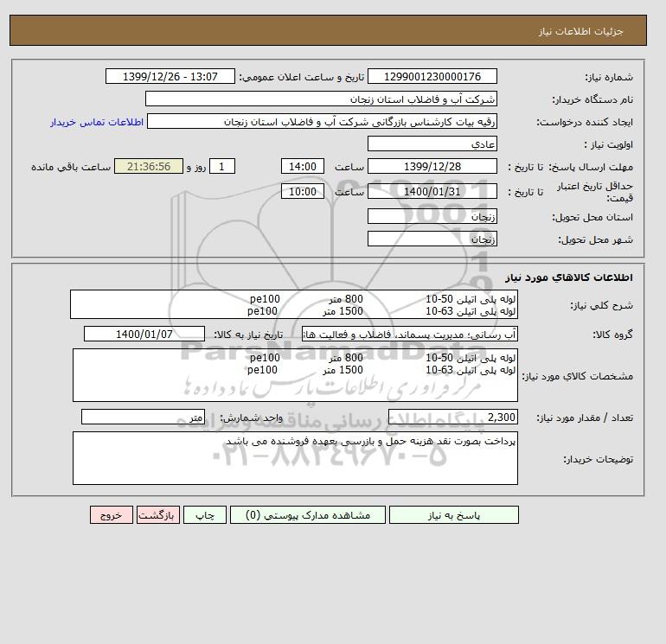The image size is (666, 644).
Task: Click the خروج exit button
Action: click(x=112, y=514)
